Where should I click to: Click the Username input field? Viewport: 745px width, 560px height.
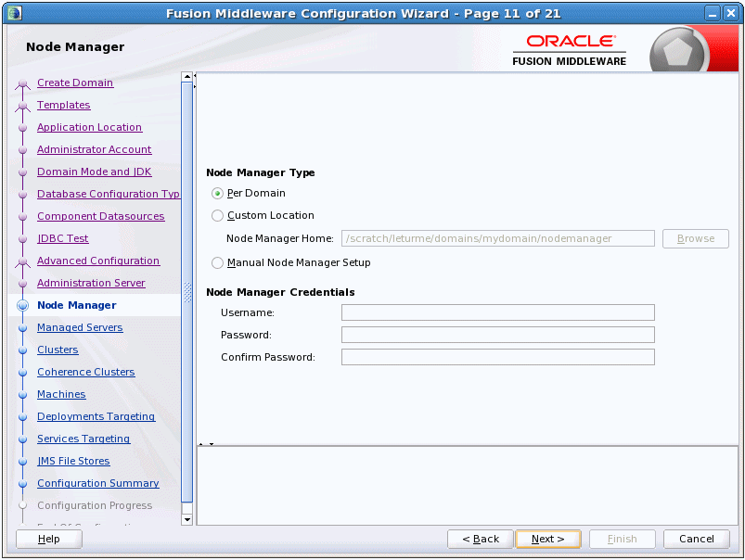coord(497,312)
